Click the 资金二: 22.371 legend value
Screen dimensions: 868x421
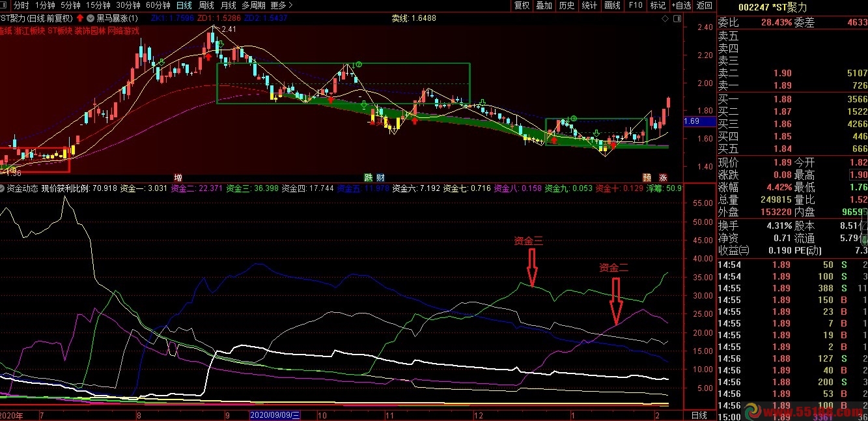pyautogui.click(x=197, y=188)
